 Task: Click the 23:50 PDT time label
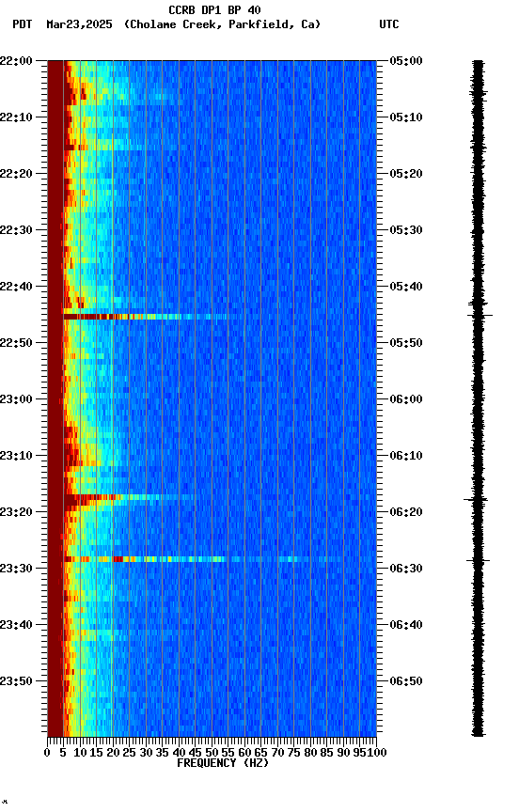[16, 681]
